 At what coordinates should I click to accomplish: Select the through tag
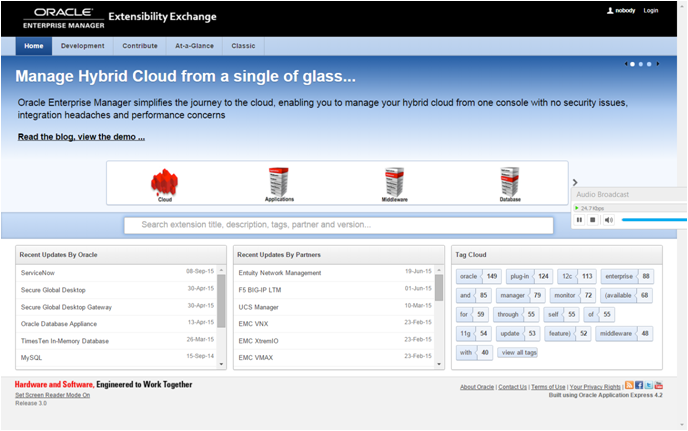click(x=516, y=315)
